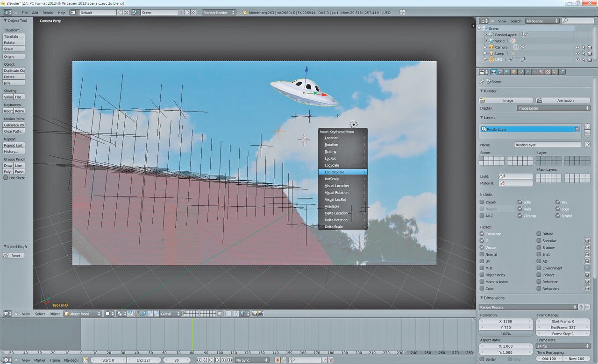This screenshot has width=598, height=364.
Task: Toggle visibility eye for Camera
Action: pos(577,47)
